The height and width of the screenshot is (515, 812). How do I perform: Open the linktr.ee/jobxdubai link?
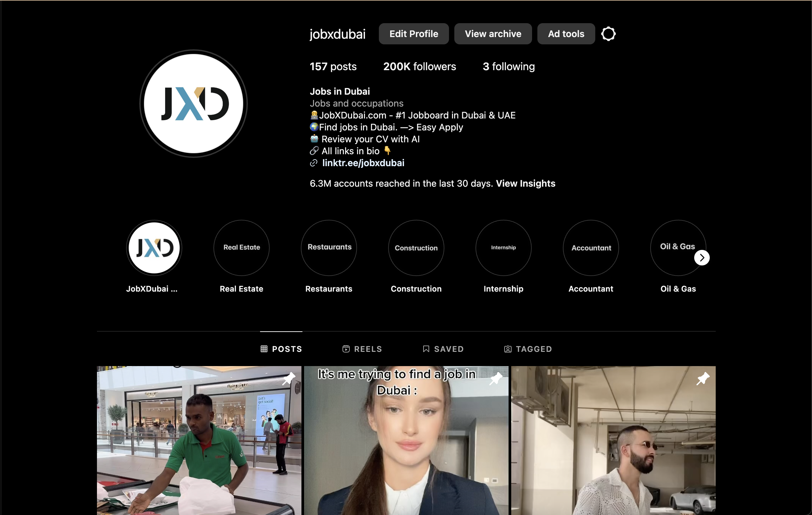(x=363, y=163)
